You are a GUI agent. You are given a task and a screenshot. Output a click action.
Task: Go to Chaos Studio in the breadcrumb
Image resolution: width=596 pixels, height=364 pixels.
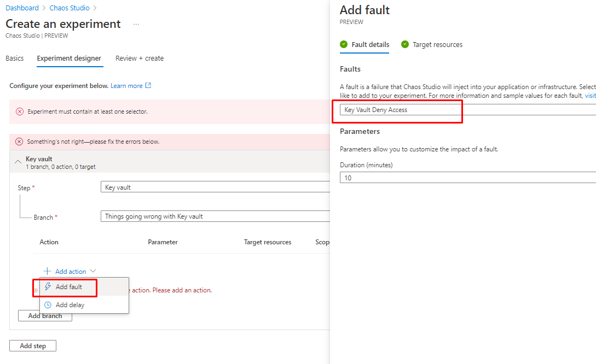(x=70, y=8)
